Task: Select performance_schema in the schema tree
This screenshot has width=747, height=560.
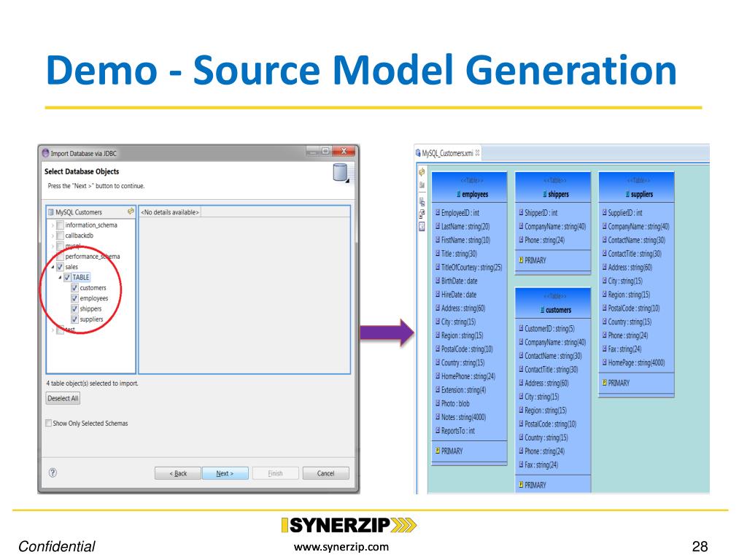Action: (93, 256)
